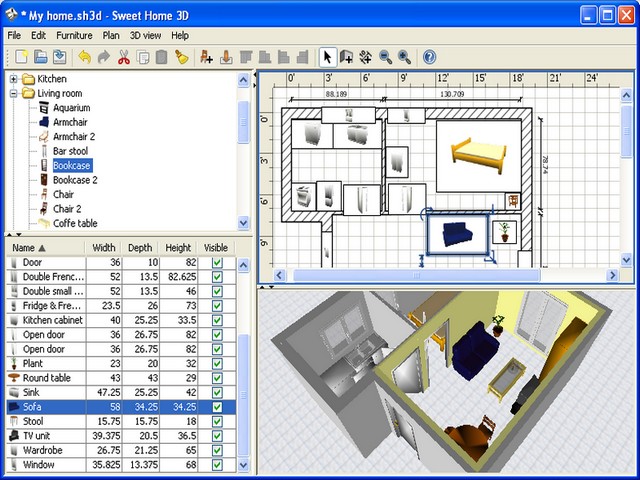This screenshot has height=480, width=640.
Task: Toggle visibility checkbox for Door
Action: coord(217,262)
